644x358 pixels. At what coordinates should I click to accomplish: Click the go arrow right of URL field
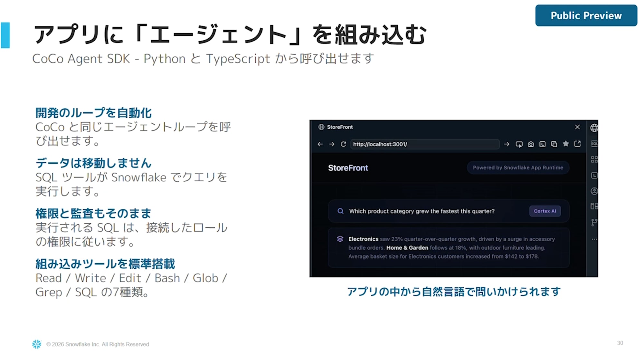507,144
